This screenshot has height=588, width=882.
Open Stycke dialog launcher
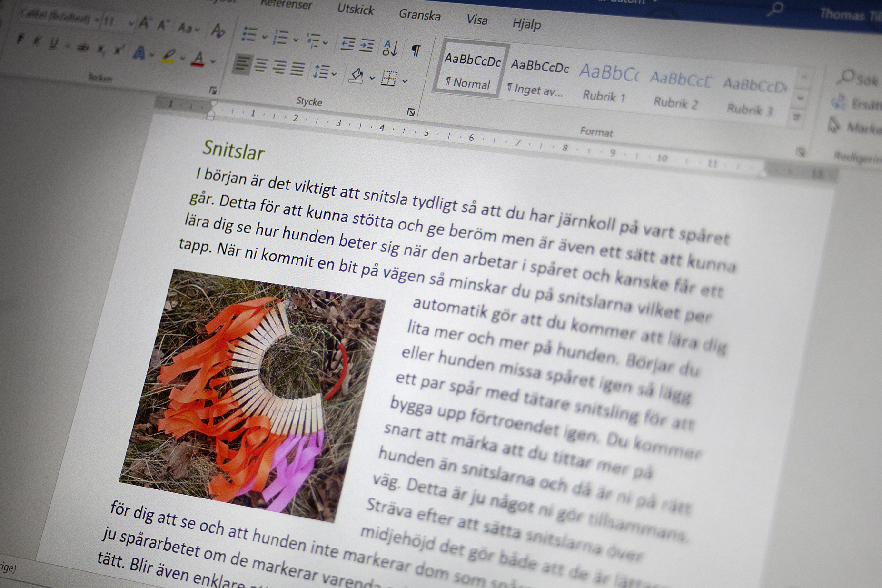411,112
